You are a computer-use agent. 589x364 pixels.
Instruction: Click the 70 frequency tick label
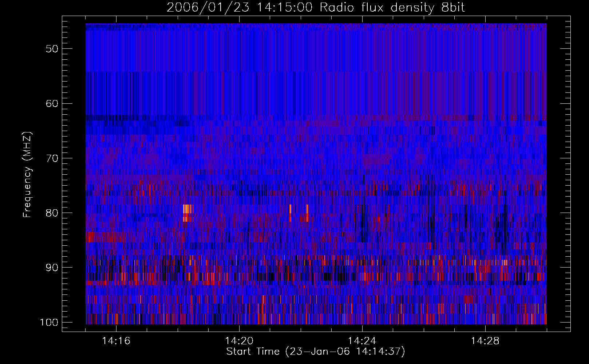[x=52, y=158]
